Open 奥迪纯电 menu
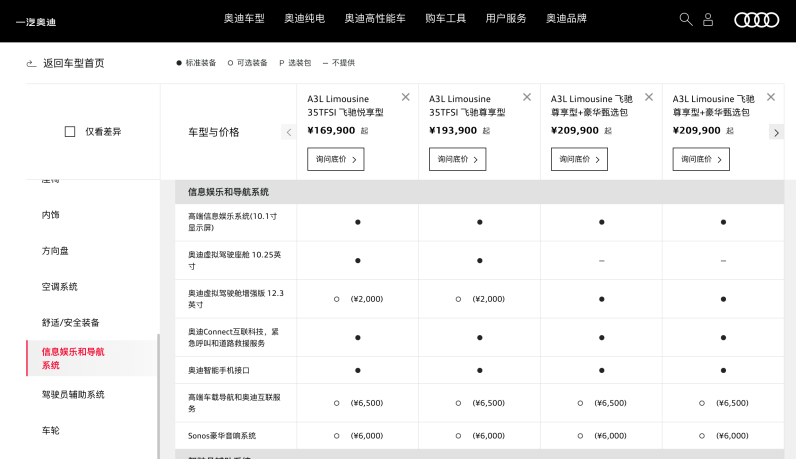The width and height of the screenshot is (796, 459). [x=305, y=19]
